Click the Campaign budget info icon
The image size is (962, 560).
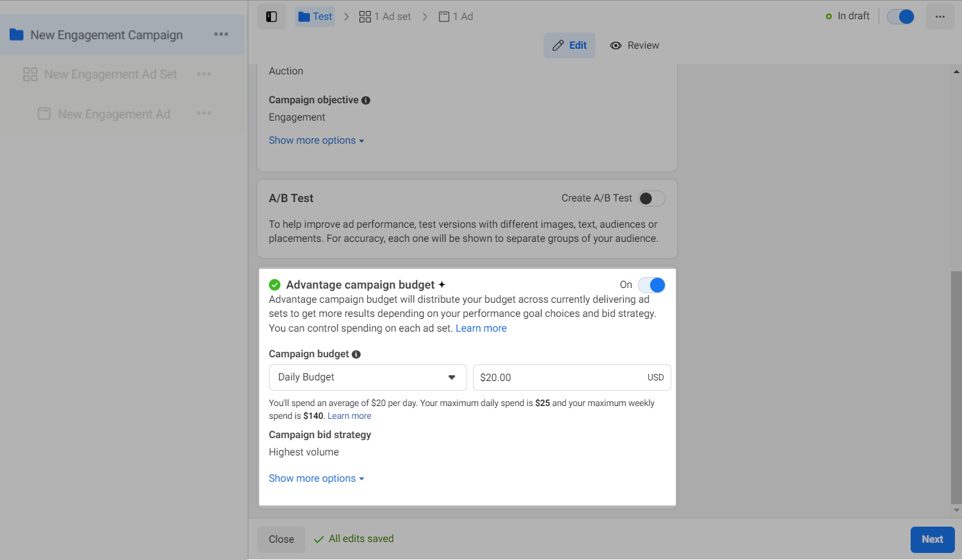[x=356, y=354]
